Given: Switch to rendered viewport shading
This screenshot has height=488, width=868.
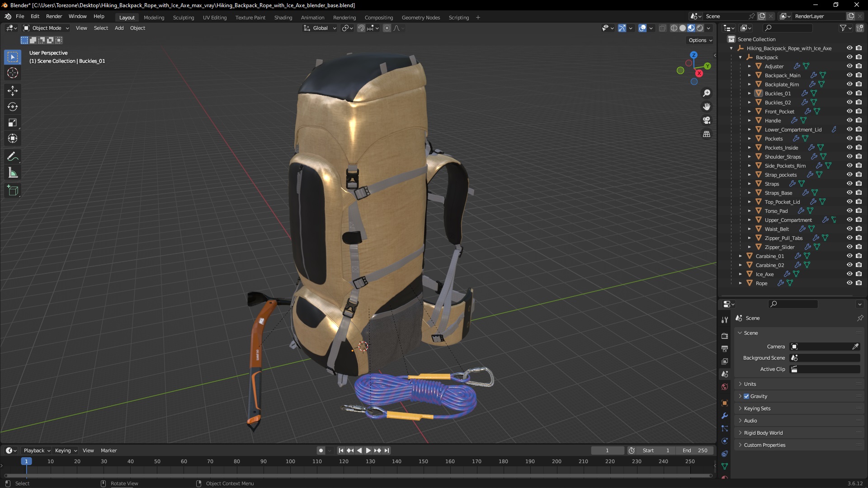Looking at the screenshot, I should pyautogui.click(x=700, y=28).
